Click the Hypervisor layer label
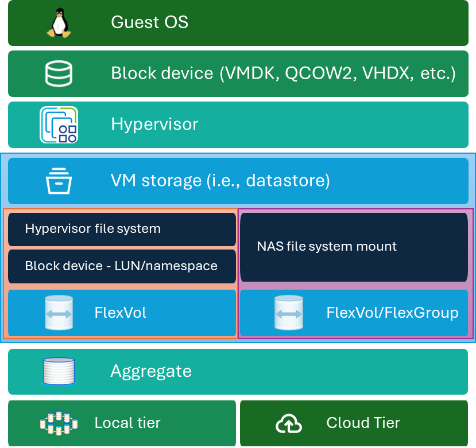The width and height of the screenshot is (476, 448). pyautogui.click(x=154, y=124)
